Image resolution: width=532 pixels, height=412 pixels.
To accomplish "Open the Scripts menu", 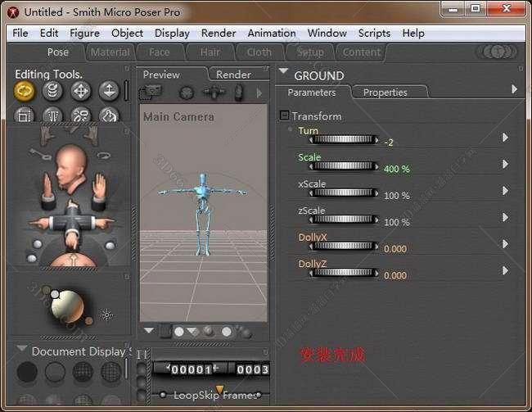I will (x=374, y=34).
